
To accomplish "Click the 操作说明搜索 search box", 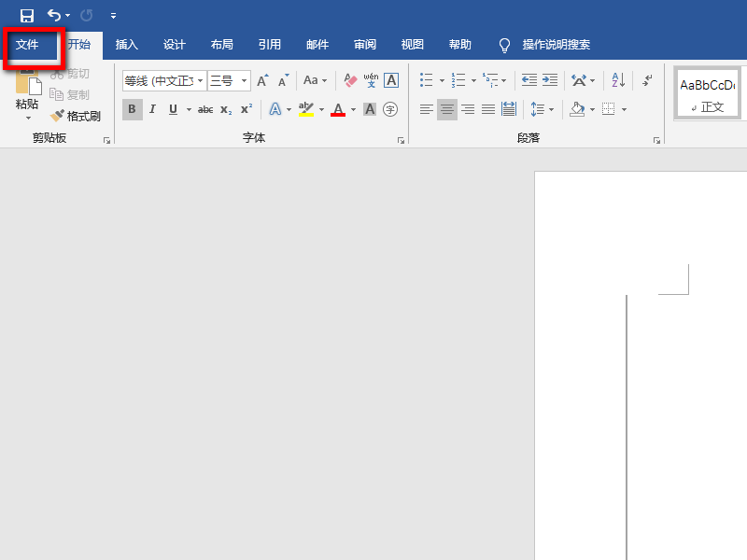I will click(556, 45).
